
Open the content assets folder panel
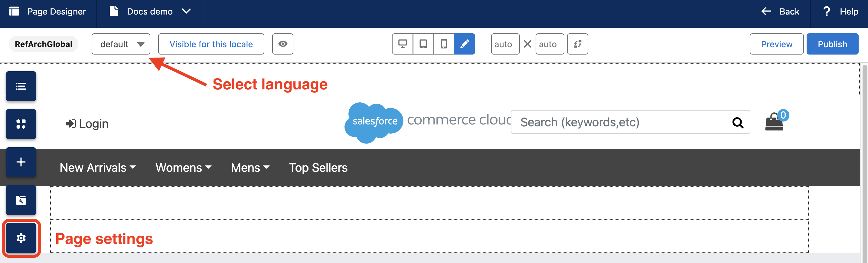(21, 200)
